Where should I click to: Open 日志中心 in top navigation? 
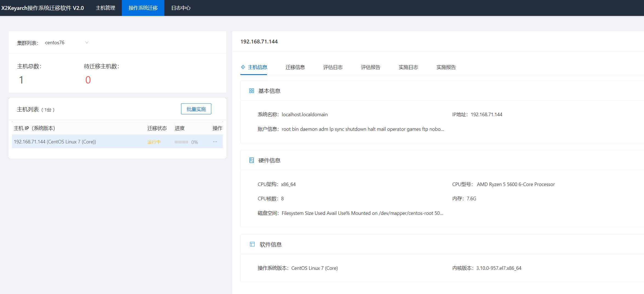181,8
